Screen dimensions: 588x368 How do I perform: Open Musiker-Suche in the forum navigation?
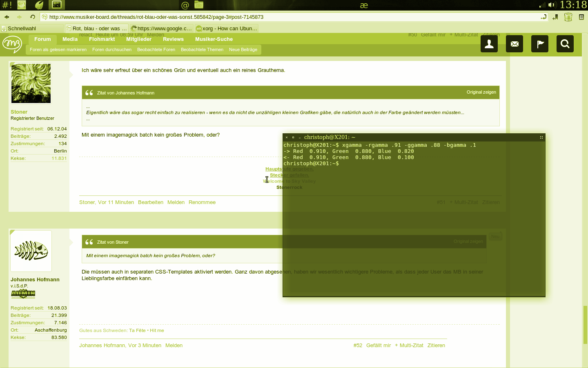click(214, 39)
